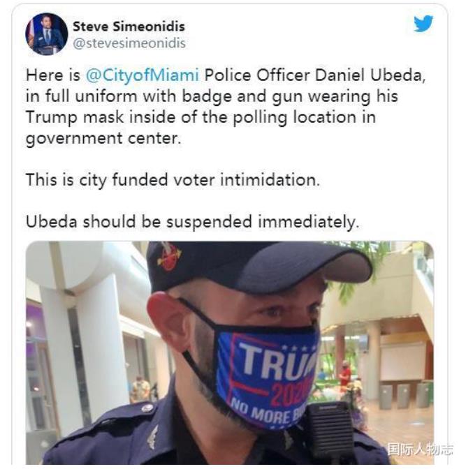Select the "Ubeda should be suspended immediately" line
The width and height of the screenshot is (459, 476).
pyautogui.click(x=193, y=222)
